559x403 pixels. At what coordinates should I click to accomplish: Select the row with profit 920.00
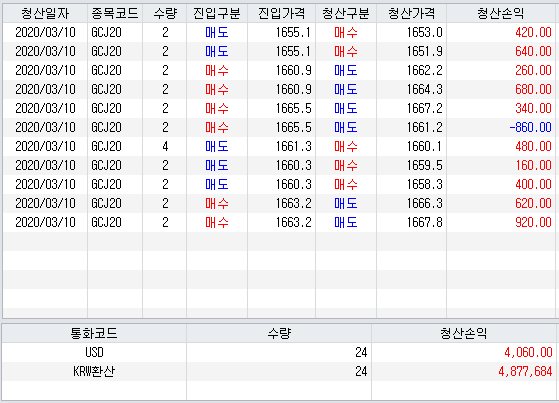[280, 222]
